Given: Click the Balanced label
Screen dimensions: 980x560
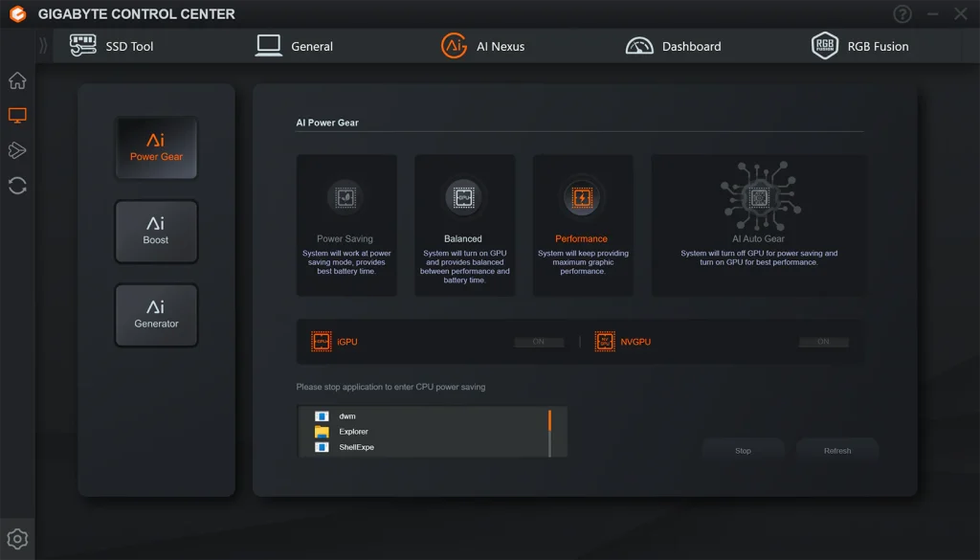Looking at the screenshot, I should (x=463, y=238).
